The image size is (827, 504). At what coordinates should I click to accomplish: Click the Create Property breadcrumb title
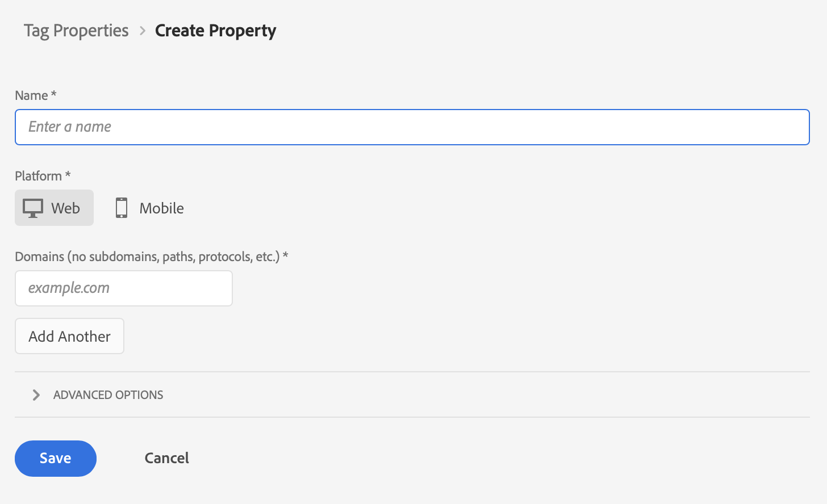[x=215, y=31]
